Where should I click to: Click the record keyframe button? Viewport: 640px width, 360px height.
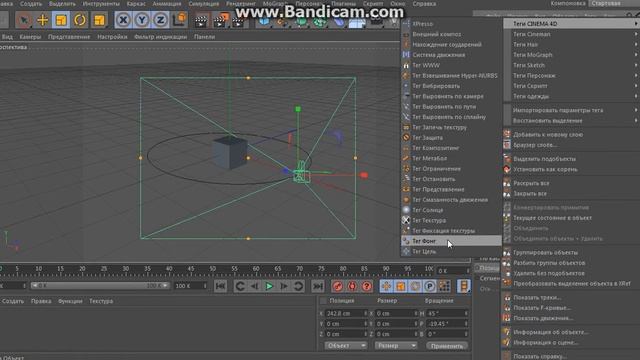pos(338,286)
